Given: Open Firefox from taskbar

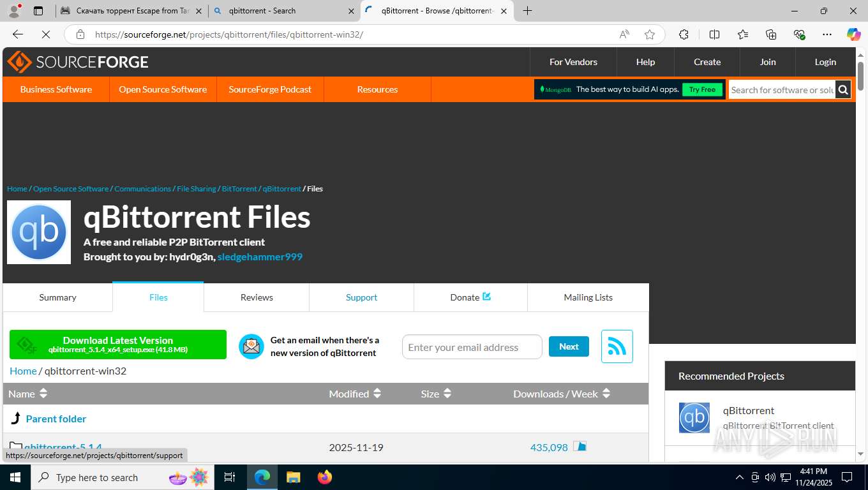Looking at the screenshot, I should (x=325, y=477).
